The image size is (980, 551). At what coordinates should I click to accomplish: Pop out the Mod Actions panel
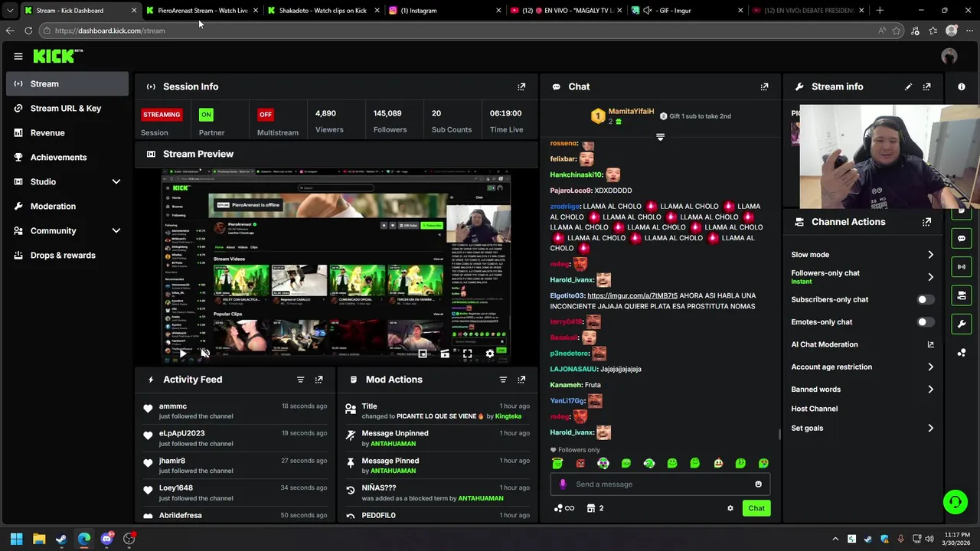(x=521, y=380)
